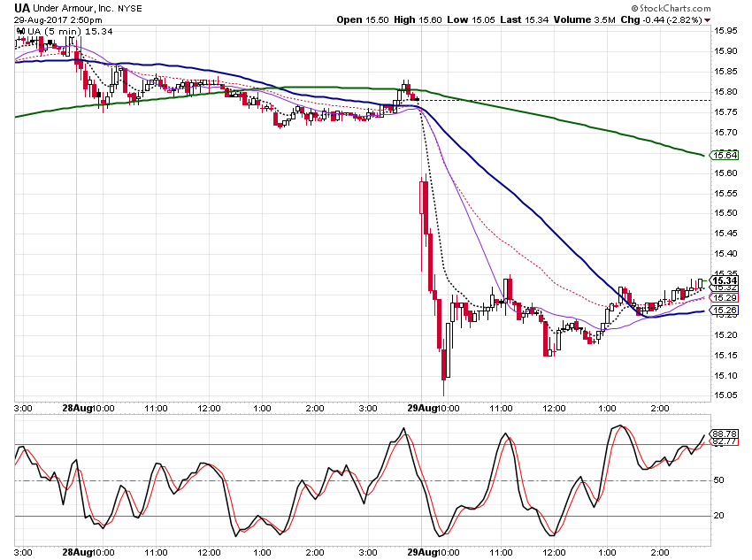The width and height of the screenshot is (752, 560).
Task: Click the 50 level label on the oscillator axis
Action: [x=719, y=479]
